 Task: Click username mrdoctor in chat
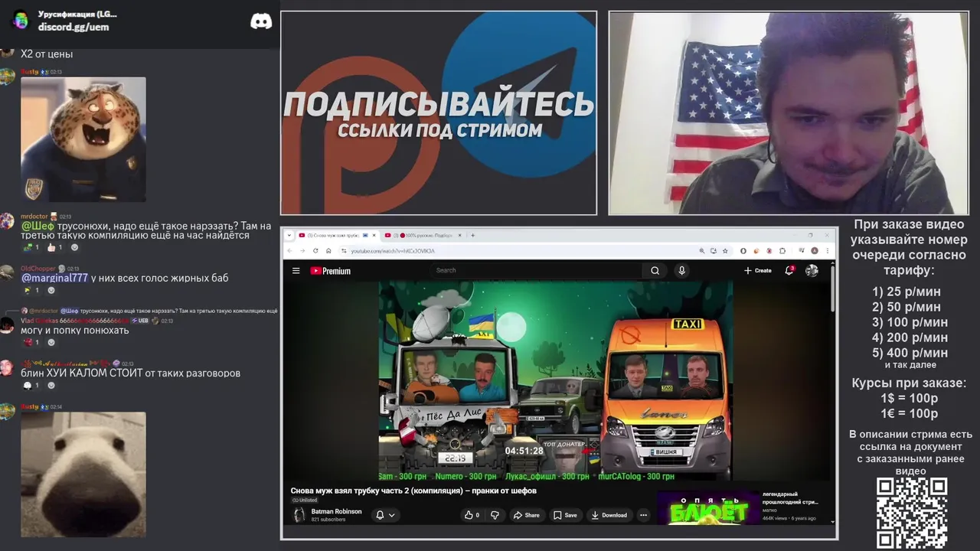[x=34, y=217]
